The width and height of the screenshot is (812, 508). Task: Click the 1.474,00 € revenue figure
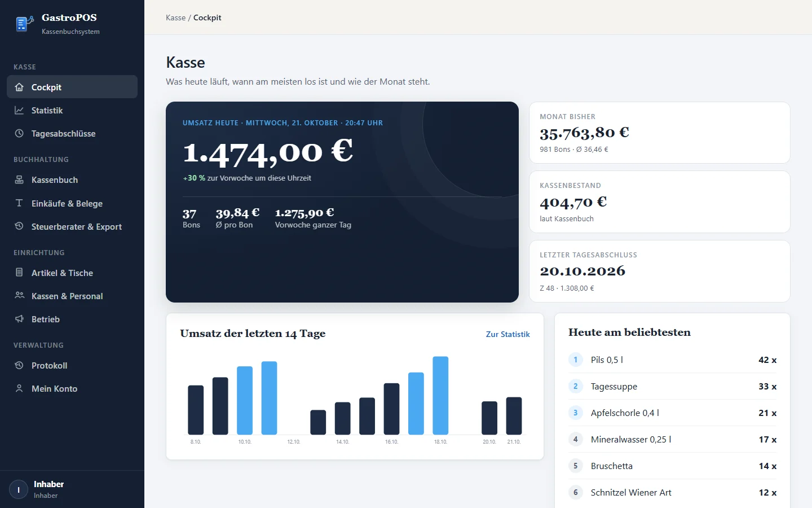pyautogui.click(x=268, y=152)
